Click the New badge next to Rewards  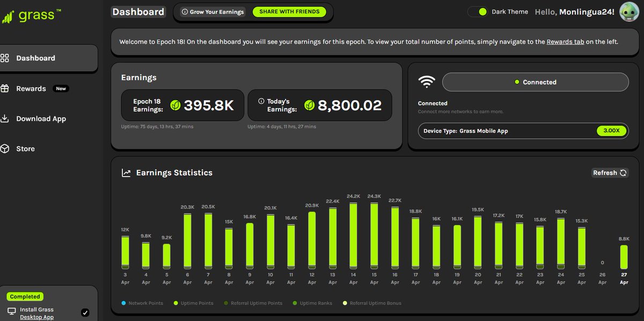(61, 89)
